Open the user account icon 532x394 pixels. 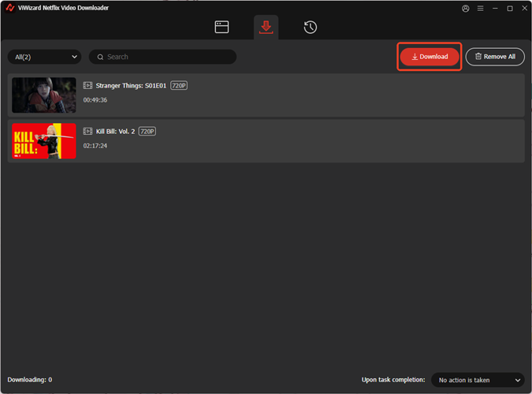(x=466, y=9)
